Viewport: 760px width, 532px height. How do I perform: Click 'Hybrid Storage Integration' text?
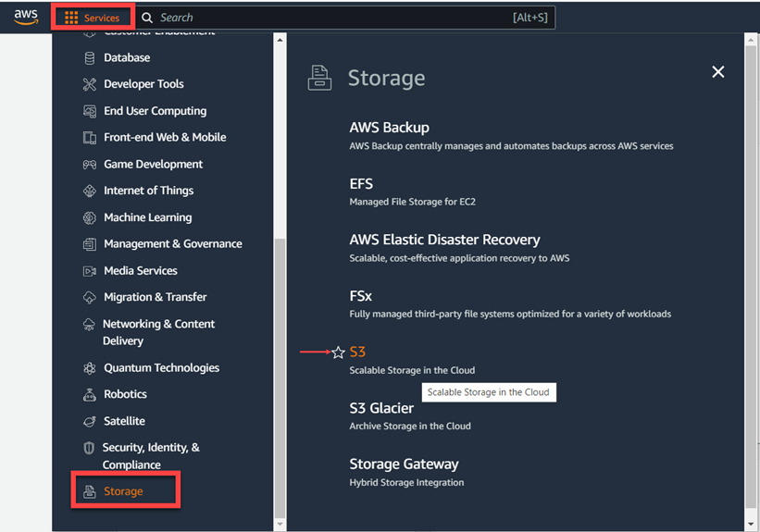click(406, 483)
